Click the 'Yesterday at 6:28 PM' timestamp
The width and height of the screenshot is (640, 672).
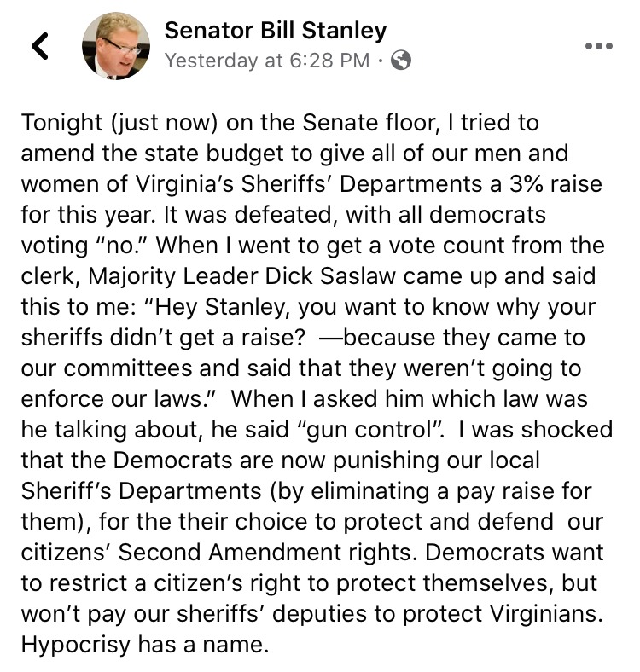click(x=267, y=61)
